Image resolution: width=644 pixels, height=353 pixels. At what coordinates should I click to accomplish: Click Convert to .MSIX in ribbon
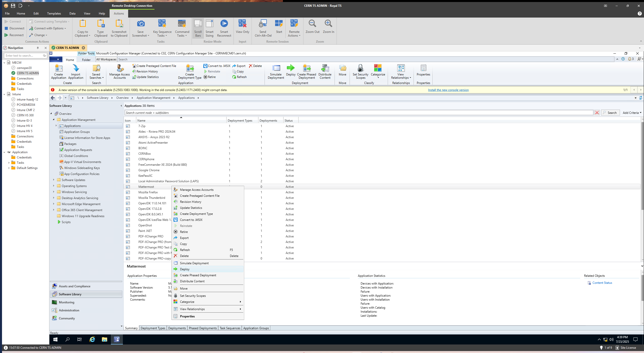[x=217, y=66]
